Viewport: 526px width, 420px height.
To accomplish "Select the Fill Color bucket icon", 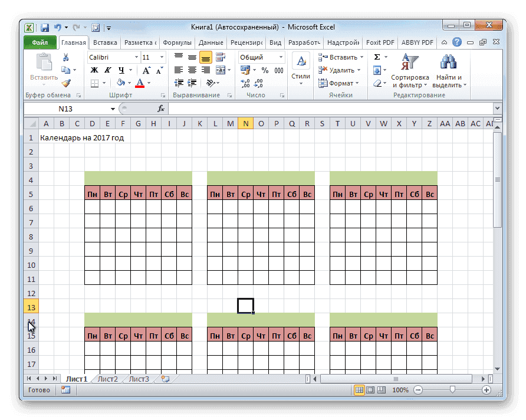I will tap(121, 83).
